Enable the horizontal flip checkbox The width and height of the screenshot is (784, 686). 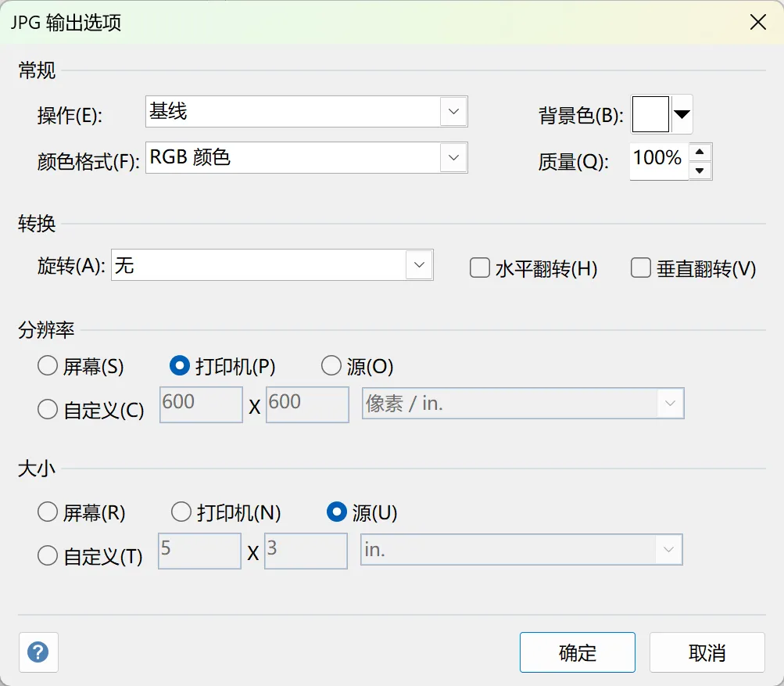pos(479,268)
